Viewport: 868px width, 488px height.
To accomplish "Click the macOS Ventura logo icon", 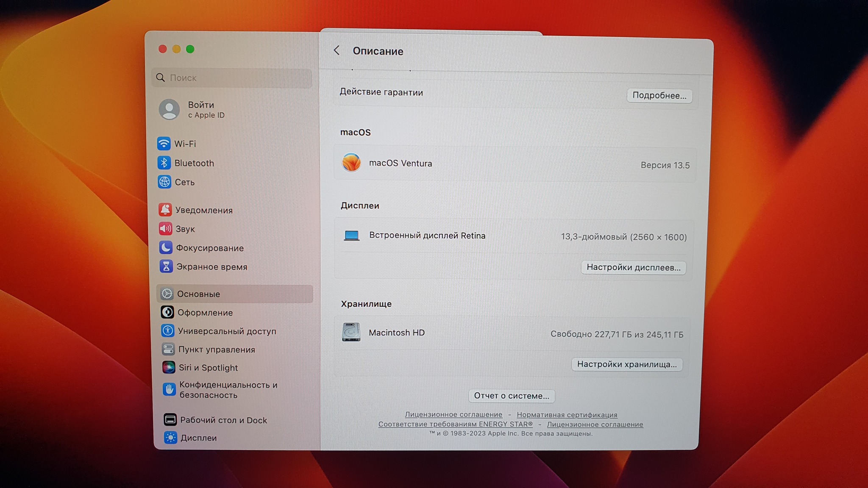I will coord(351,163).
